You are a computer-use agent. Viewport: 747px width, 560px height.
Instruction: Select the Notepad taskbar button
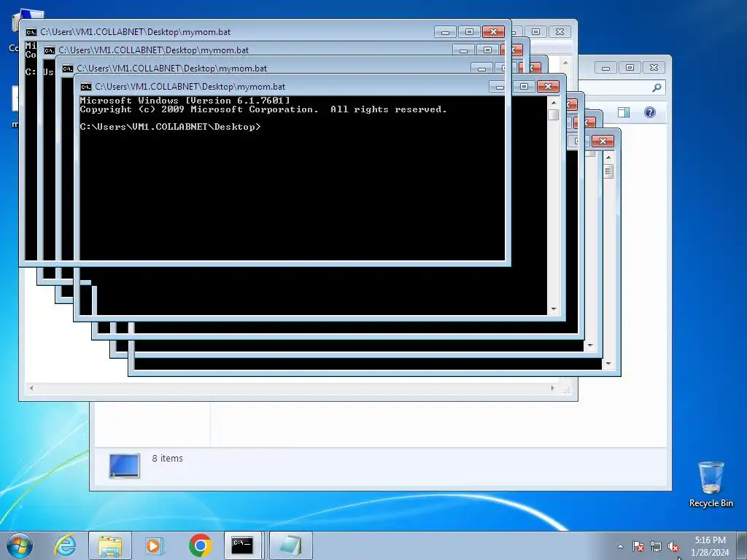click(291, 545)
